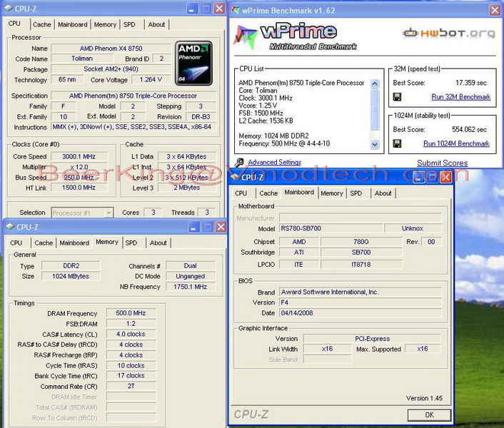Select CPU tab in right Mainboard window
This screenshot has height=428, width=504.
click(x=241, y=193)
